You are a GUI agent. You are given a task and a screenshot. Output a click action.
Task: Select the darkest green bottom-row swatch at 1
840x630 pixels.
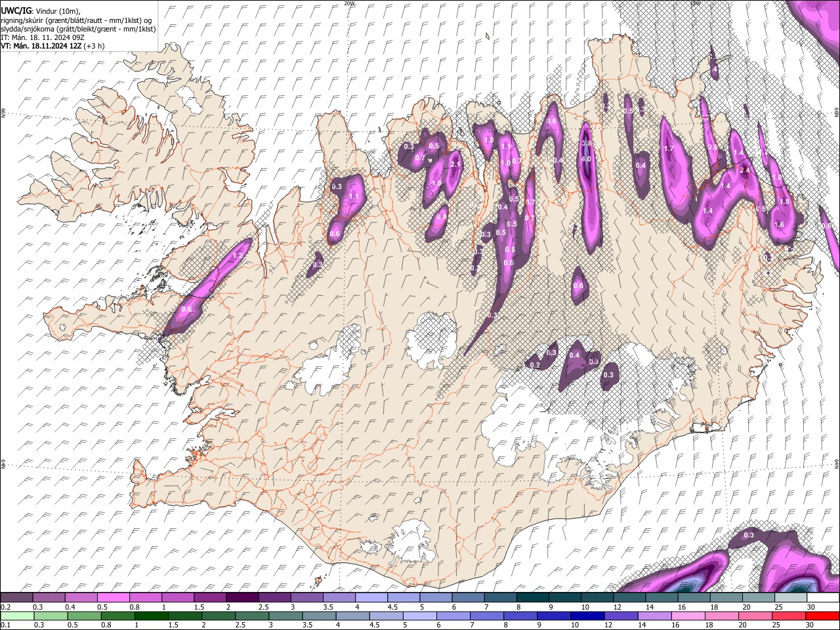coord(152,616)
